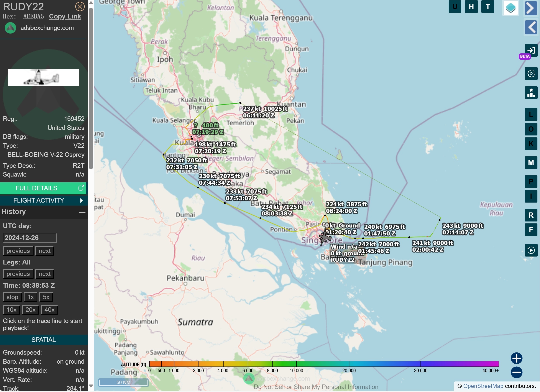Viewport: 540px width, 392px height.
Task: Open FULL DETAILS external link
Action: (43, 188)
